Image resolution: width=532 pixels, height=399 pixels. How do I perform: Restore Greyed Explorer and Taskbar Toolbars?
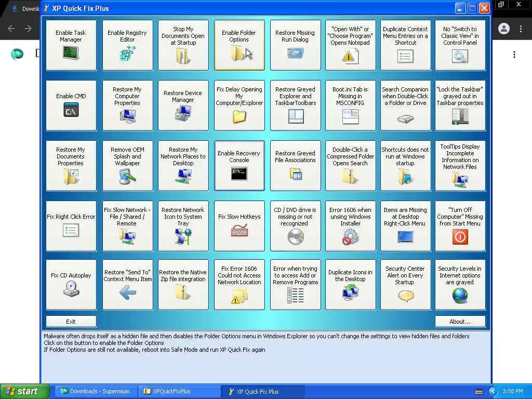coord(295,105)
